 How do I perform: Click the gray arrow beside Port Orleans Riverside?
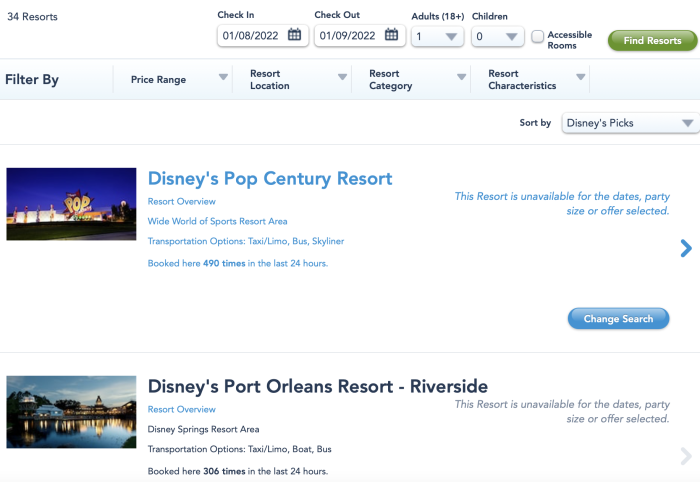click(x=685, y=456)
